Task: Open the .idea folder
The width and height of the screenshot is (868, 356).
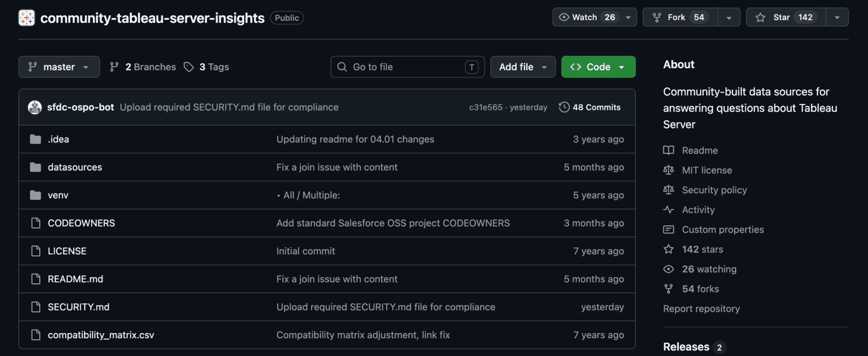Action: click(x=58, y=139)
